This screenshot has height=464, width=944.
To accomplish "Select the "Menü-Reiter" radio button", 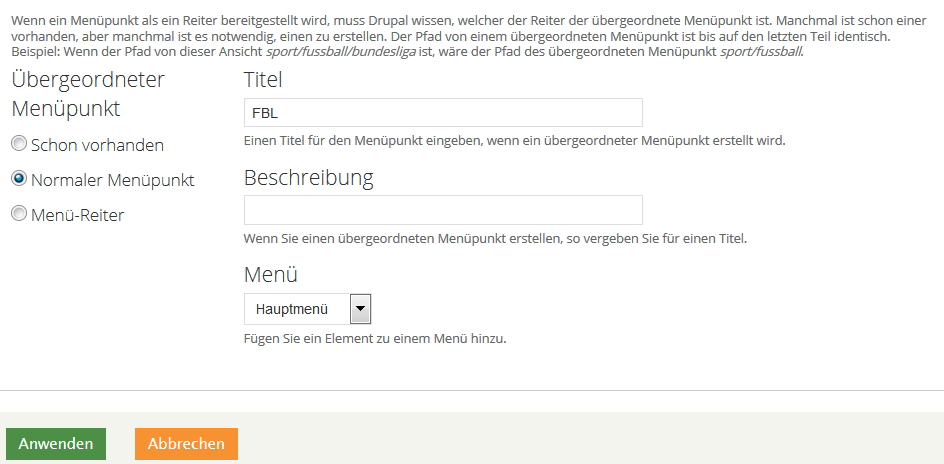I will click(x=18, y=213).
